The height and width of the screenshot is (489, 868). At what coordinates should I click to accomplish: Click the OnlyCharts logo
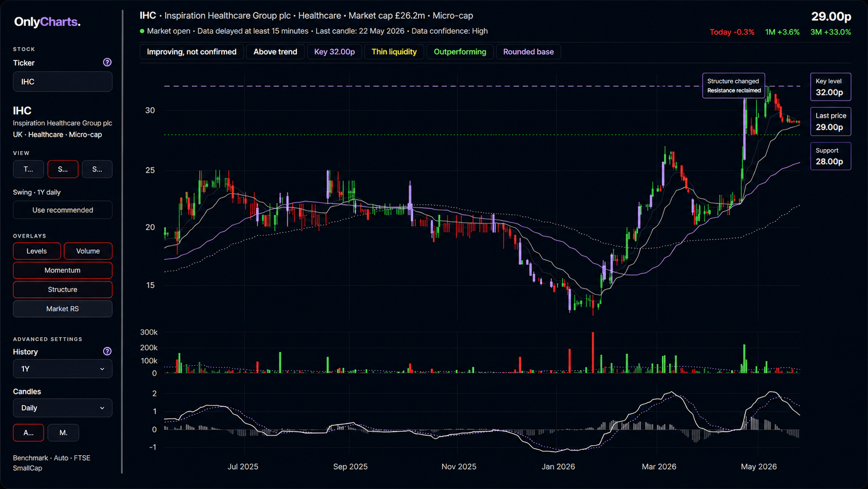click(x=47, y=22)
